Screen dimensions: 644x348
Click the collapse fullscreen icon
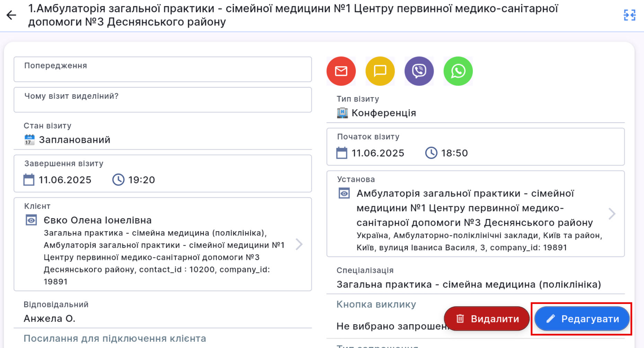tap(629, 15)
